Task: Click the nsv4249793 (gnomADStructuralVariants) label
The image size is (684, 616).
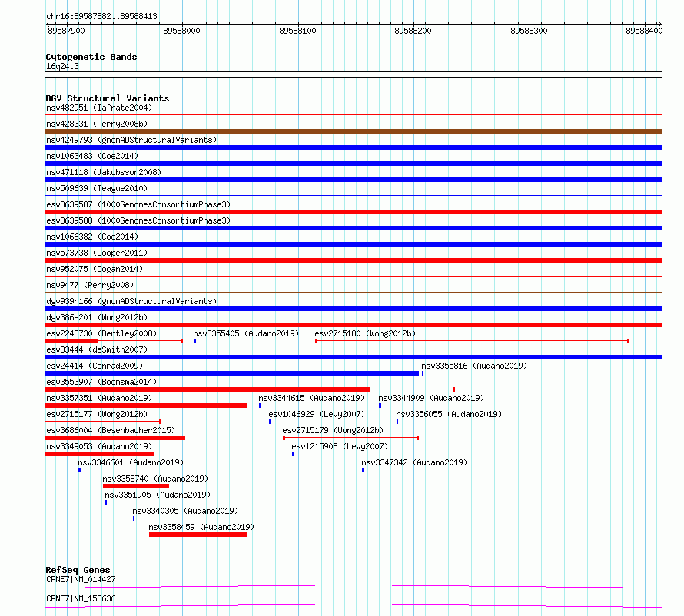Action: (x=131, y=140)
